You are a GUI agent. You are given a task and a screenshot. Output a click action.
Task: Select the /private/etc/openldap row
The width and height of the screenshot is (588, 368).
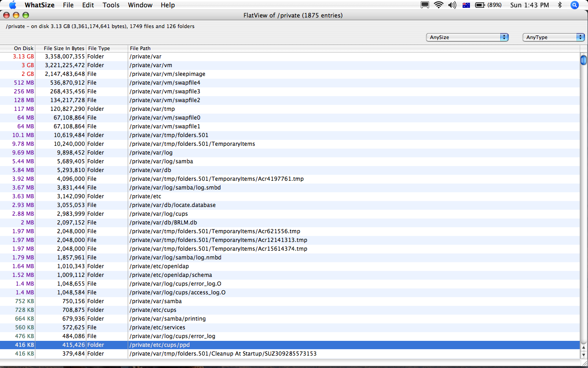[290, 266]
